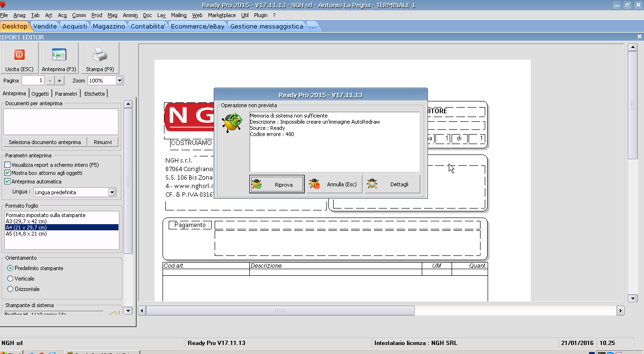Click preview horizontal scrollbar left arrow
Viewport: 644px width, 354px height.
coord(142,311)
